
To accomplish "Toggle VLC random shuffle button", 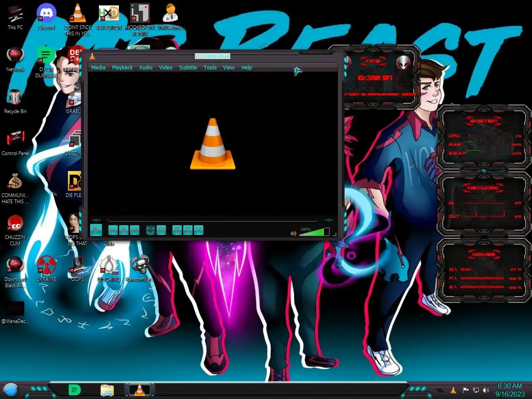I will pos(199,230).
